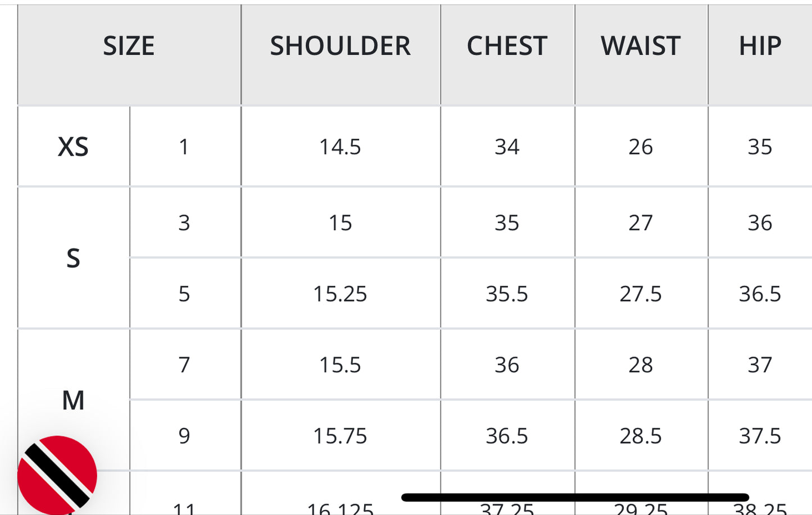Select the 37.5 hip value
This screenshot has height=515, width=812.
(x=760, y=436)
